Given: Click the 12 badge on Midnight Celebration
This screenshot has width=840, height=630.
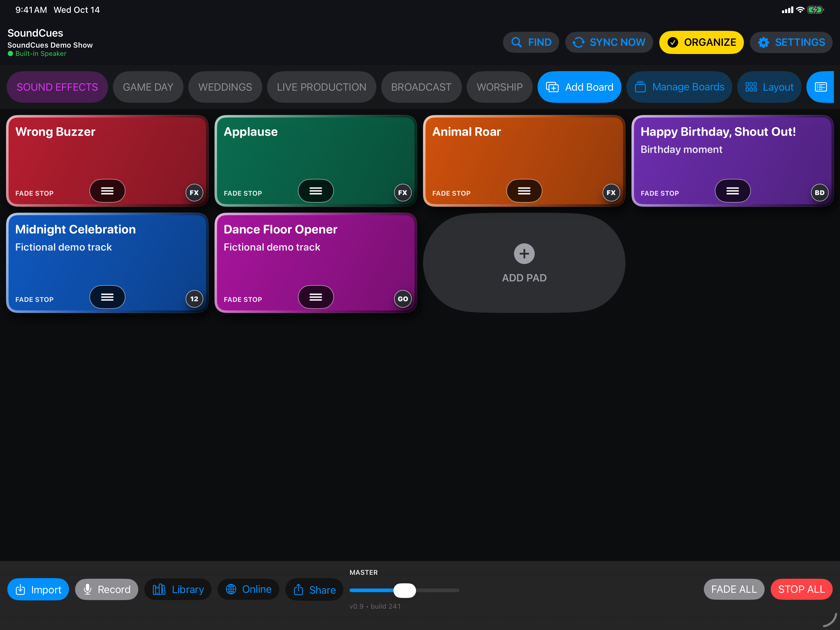Looking at the screenshot, I should pyautogui.click(x=194, y=299).
